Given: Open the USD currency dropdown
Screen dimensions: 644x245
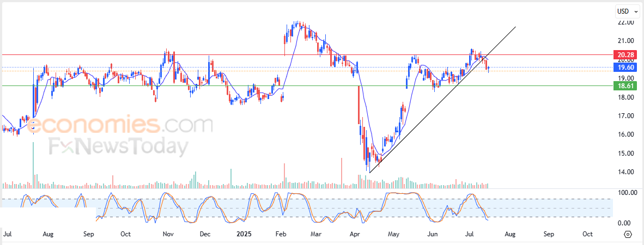Looking at the screenshot, I should 628,11.
